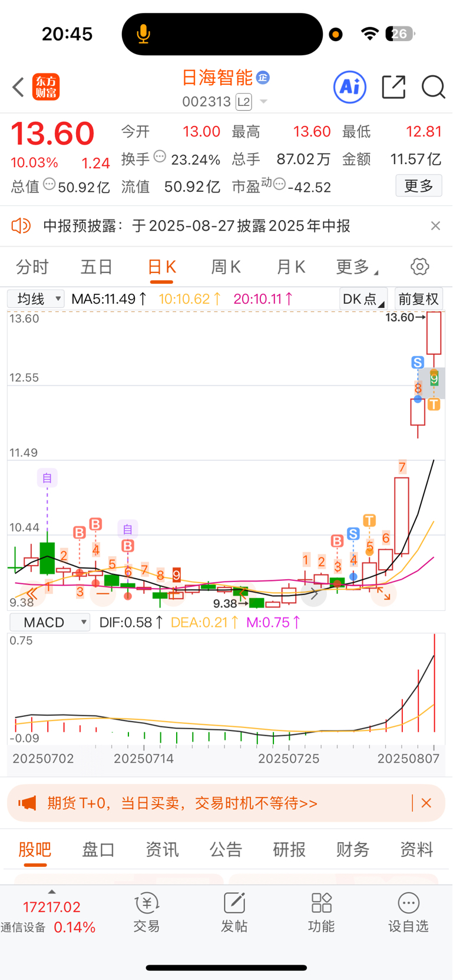Tap the back arrow icon

[x=18, y=88]
